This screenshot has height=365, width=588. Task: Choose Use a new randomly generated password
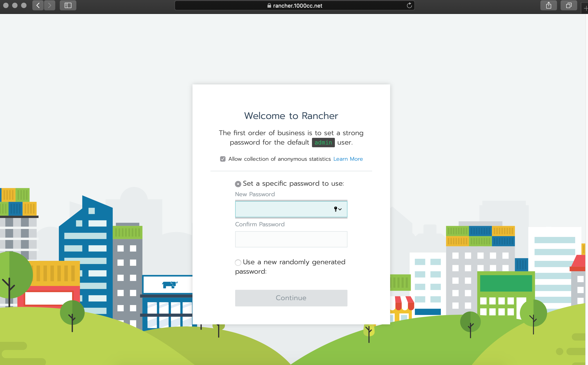click(x=238, y=262)
